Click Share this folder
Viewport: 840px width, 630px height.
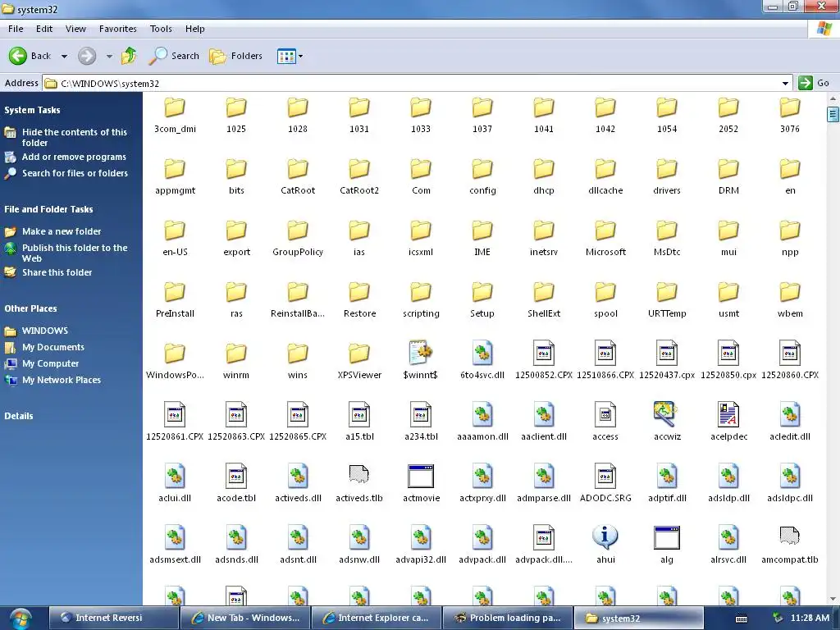[57, 272]
